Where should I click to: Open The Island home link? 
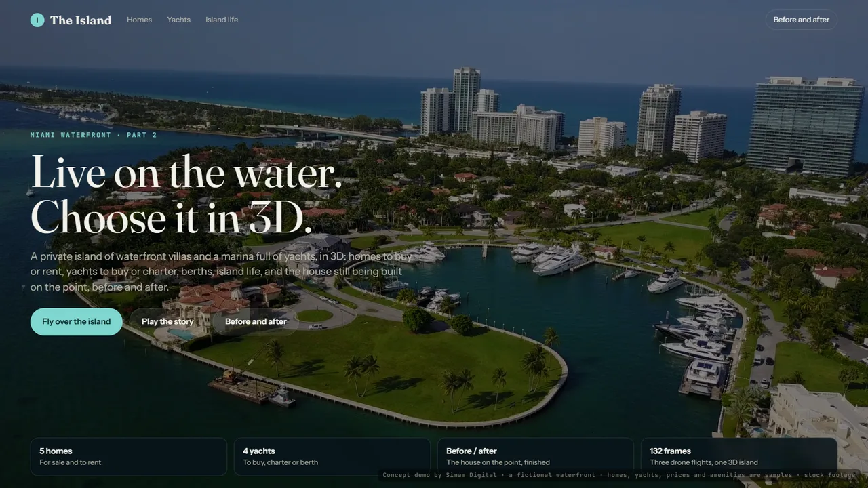click(71, 20)
